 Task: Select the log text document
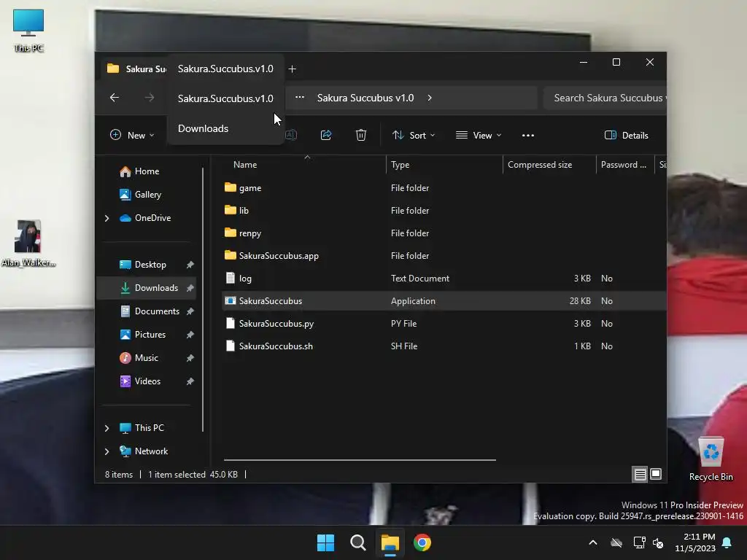click(444, 279)
